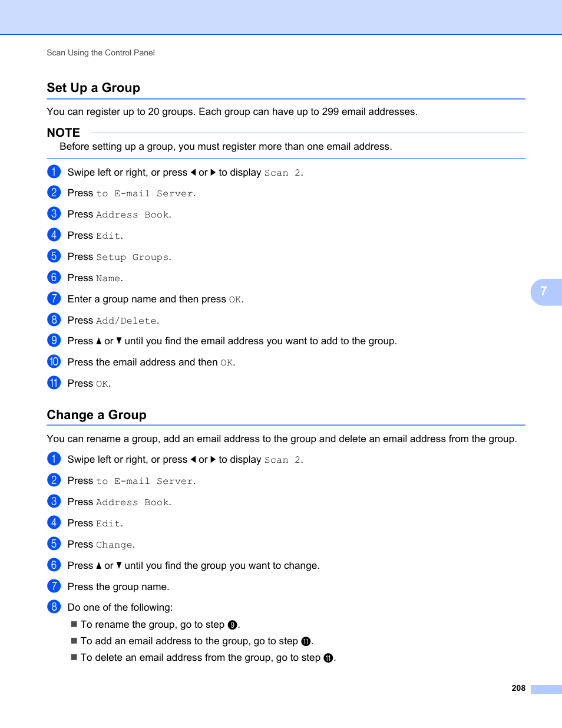
Task: Click step 11 circle under Set Up a Group
Action: [x=54, y=383]
